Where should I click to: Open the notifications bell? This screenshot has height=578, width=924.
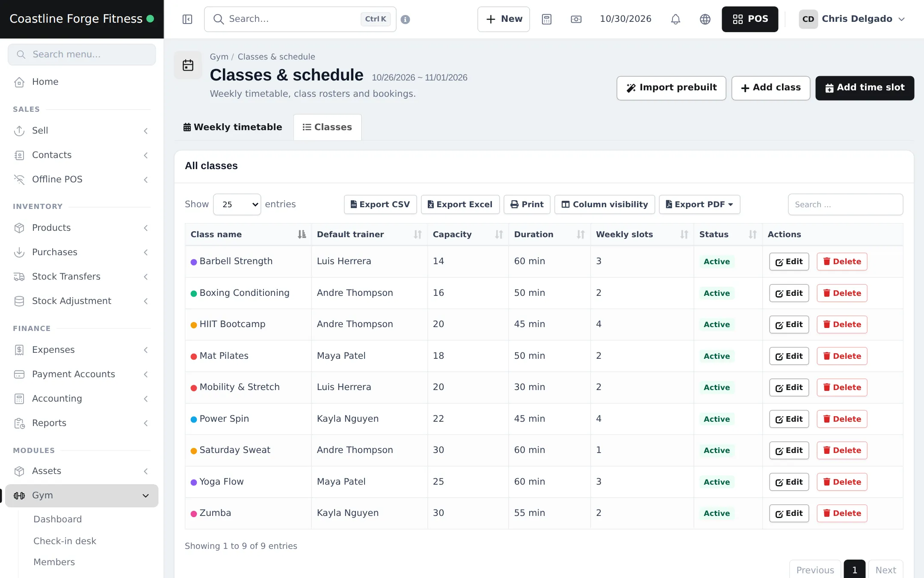[x=675, y=19]
